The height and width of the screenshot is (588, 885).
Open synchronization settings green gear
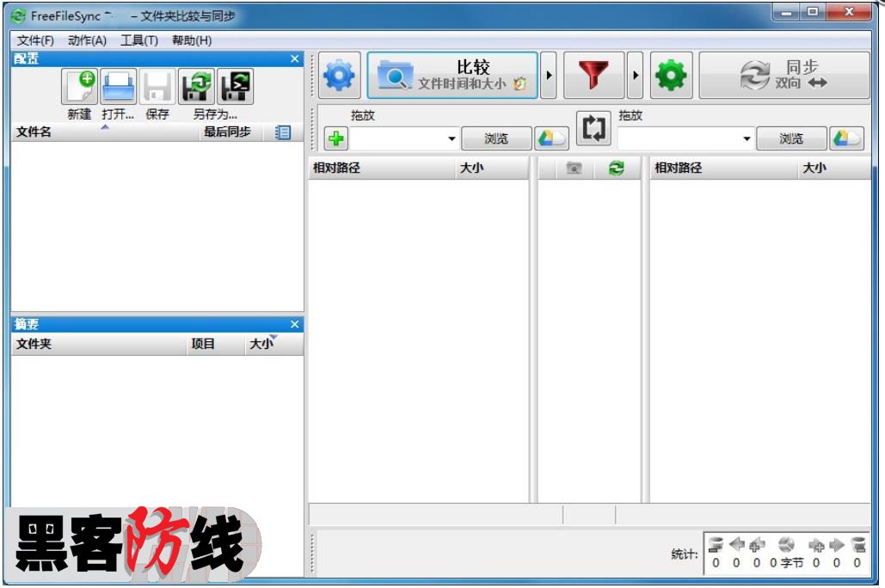671,75
